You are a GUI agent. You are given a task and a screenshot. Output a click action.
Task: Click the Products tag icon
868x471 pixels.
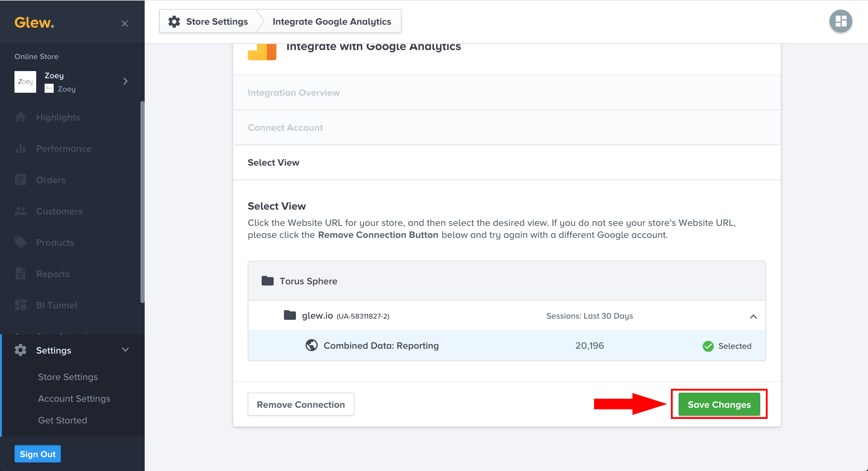pyautogui.click(x=20, y=242)
